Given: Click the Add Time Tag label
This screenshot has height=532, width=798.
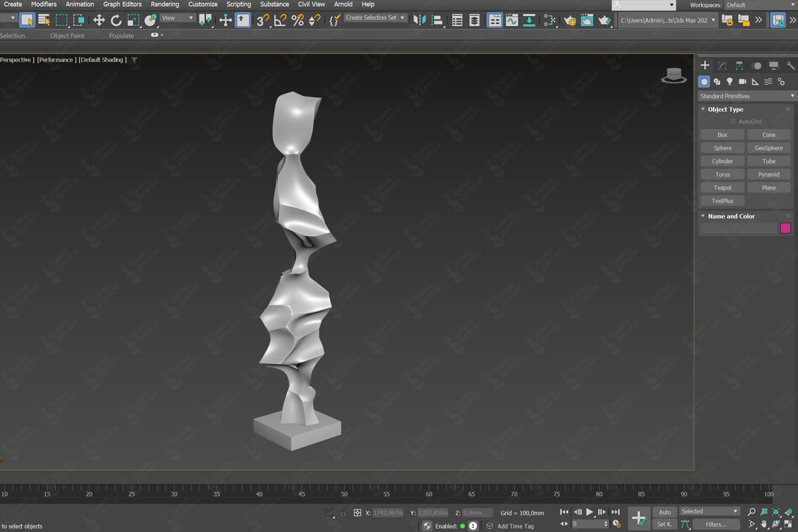Looking at the screenshot, I should point(515,526).
